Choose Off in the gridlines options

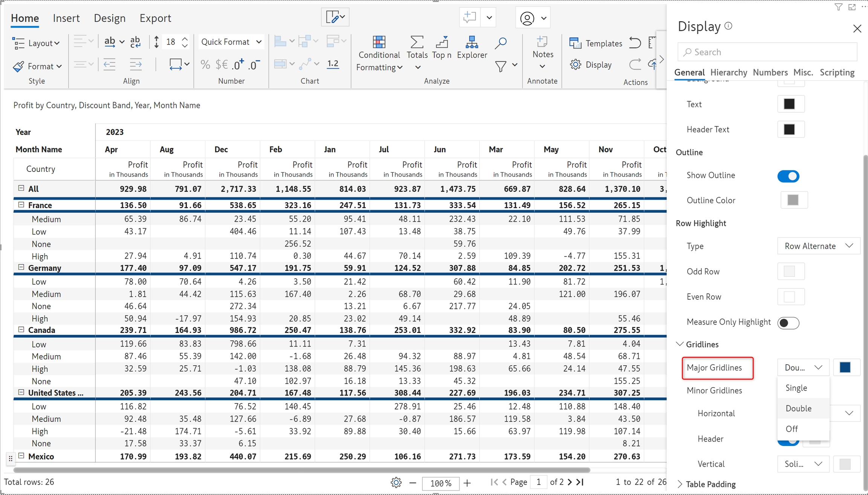point(792,429)
